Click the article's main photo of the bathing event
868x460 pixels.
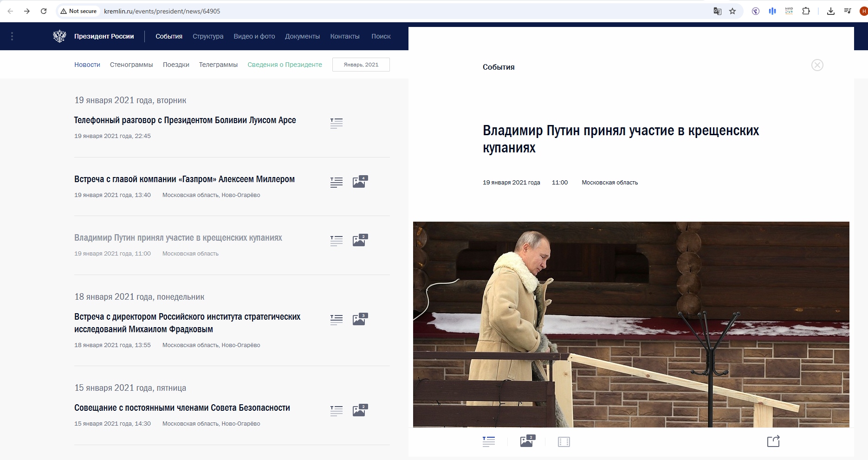631,324
